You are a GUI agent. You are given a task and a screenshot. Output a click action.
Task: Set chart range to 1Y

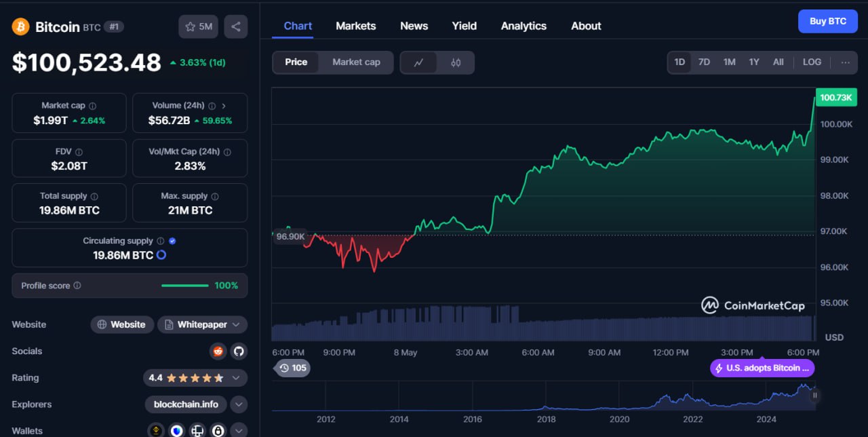pyautogui.click(x=754, y=62)
